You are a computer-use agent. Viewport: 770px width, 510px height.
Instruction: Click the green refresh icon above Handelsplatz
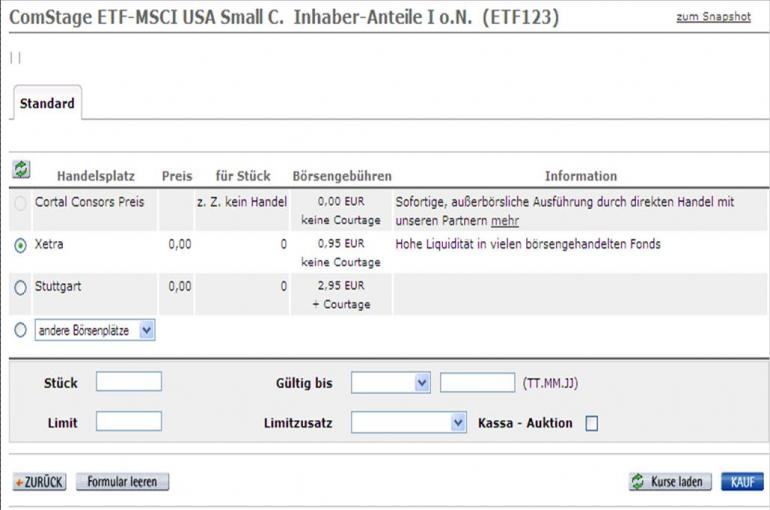point(21,169)
